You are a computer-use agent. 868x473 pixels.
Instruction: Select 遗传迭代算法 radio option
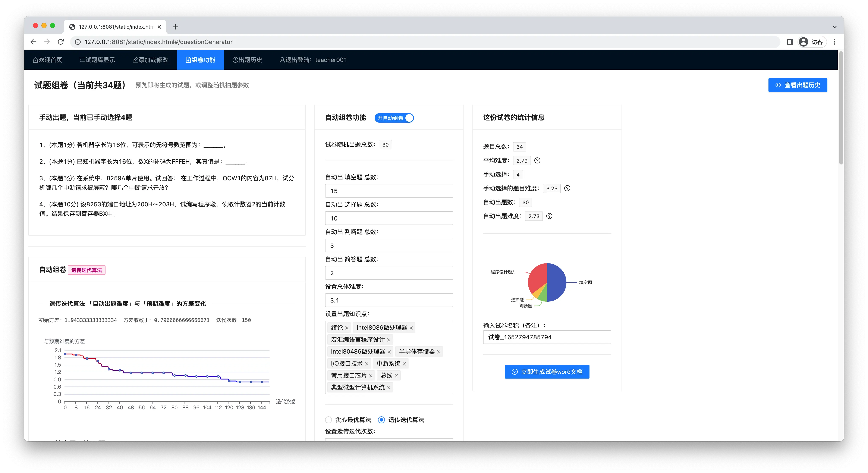(381, 420)
